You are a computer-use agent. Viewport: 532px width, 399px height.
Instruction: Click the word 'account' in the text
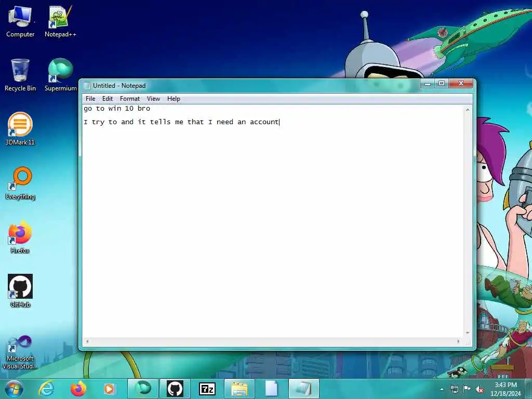click(x=264, y=122)
